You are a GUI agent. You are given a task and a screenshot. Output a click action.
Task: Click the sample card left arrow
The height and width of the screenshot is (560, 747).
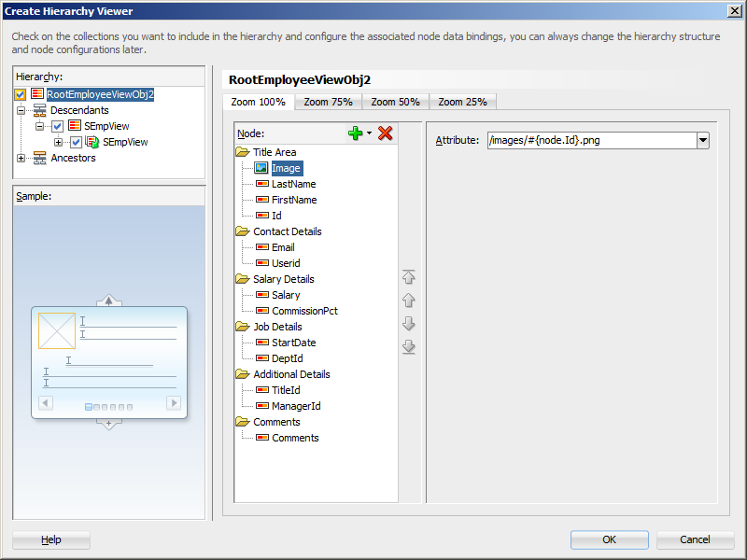[45, 403]
